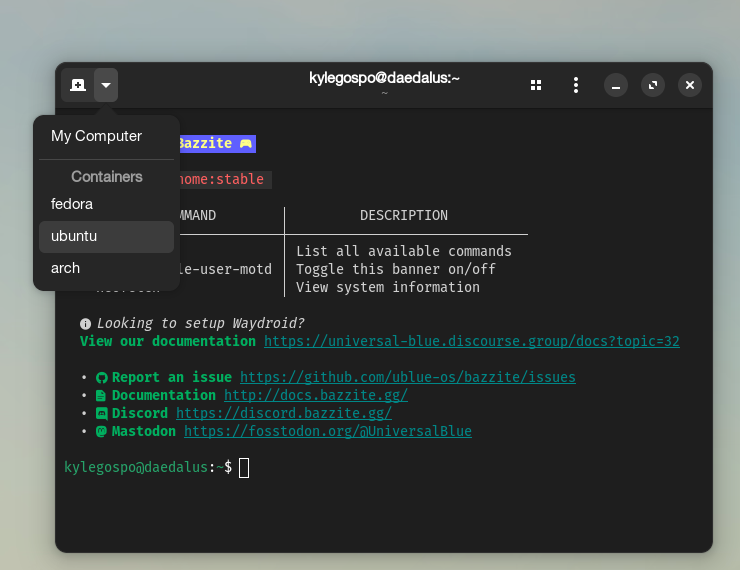This screenshot has width=740, height=570.
Task: Click the bold Discord label
Action: [x=140, y=413]
